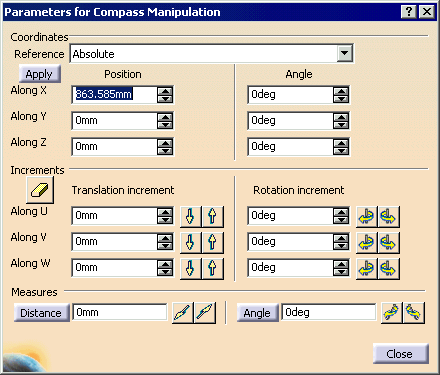Click the Along X position field

(114, 95)
